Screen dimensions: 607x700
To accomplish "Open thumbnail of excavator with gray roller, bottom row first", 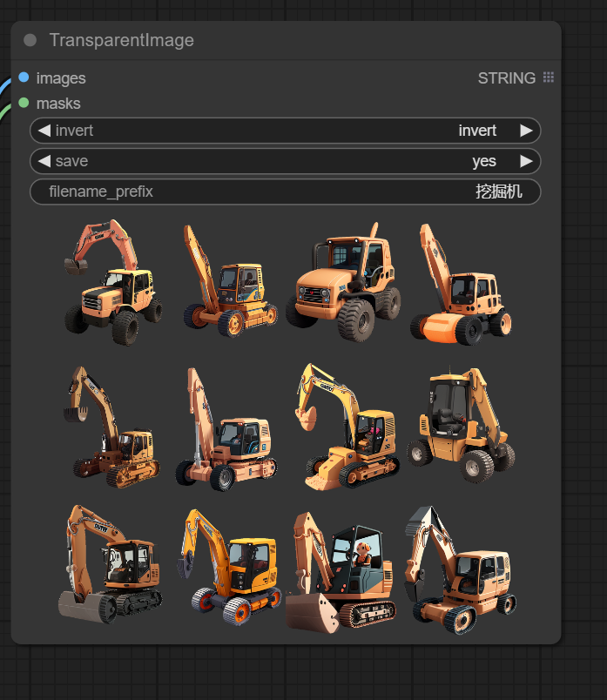I will coord(111,564).
